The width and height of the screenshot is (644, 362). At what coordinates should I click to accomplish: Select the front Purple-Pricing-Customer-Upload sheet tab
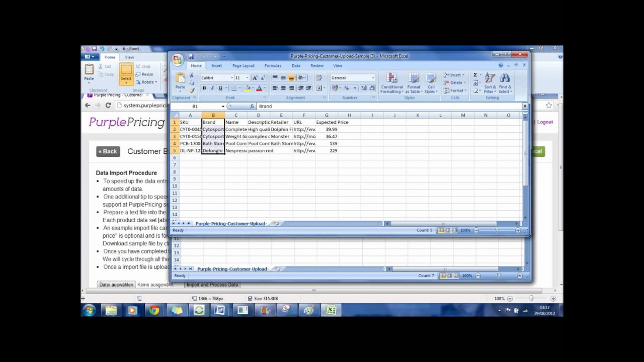[231, 223]
